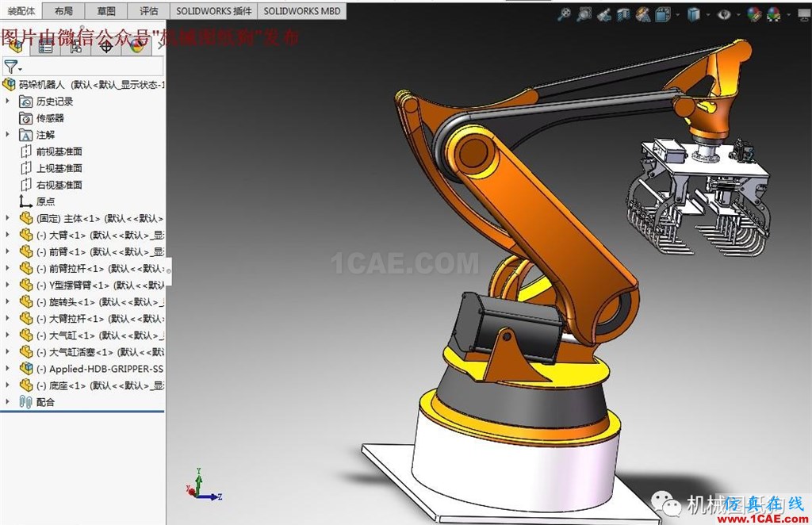Click Apply Scene icon
The height and width of the screenshot is (525, 812).
pyautogui.click(x=774, y=14)
